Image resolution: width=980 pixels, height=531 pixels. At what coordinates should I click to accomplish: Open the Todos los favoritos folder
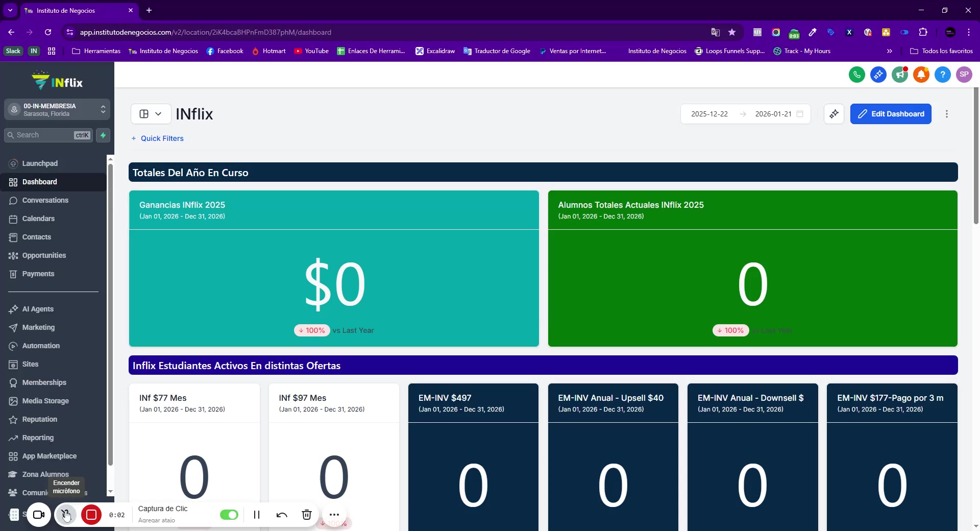click(x=941, y=51)
